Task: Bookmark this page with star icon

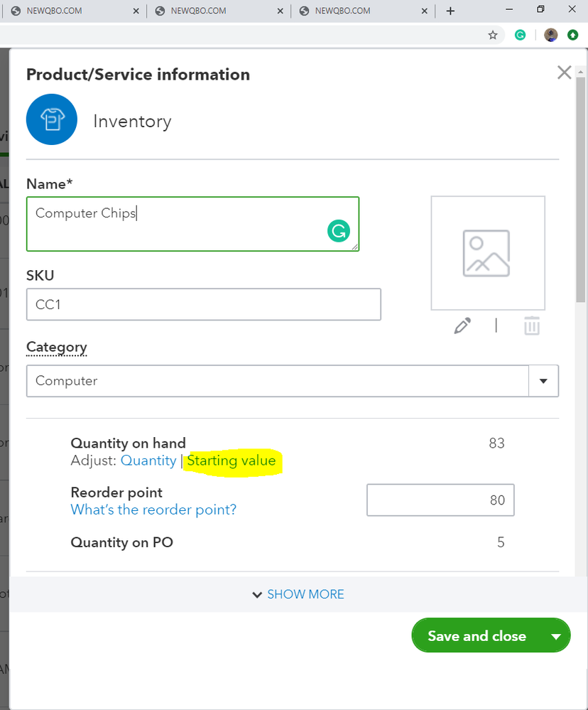Action: tap(493, 35)
